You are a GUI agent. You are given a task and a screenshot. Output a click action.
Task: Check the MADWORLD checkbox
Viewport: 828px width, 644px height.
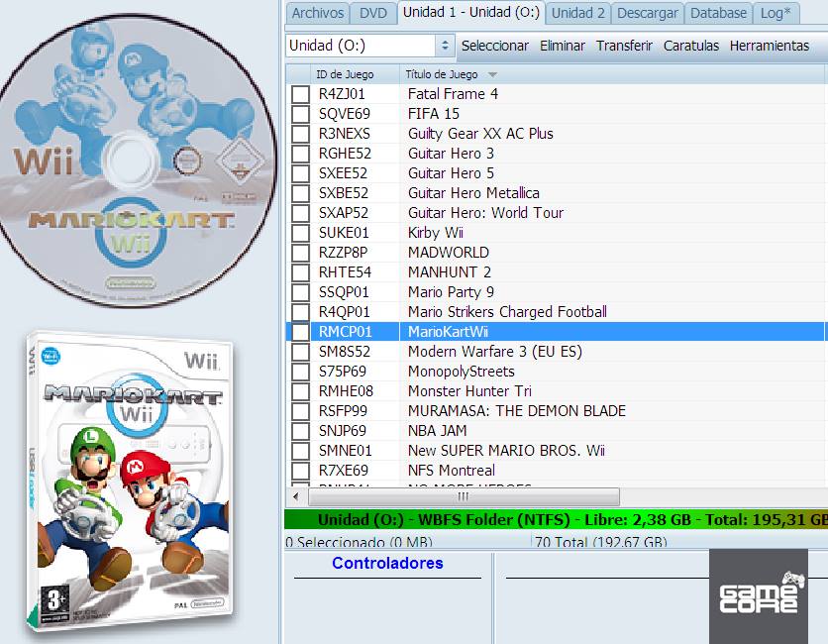300,253
